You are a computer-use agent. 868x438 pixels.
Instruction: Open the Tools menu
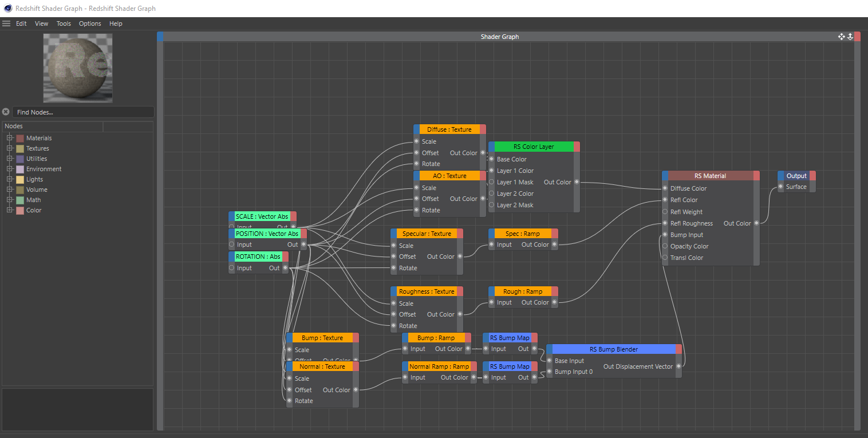64,23
